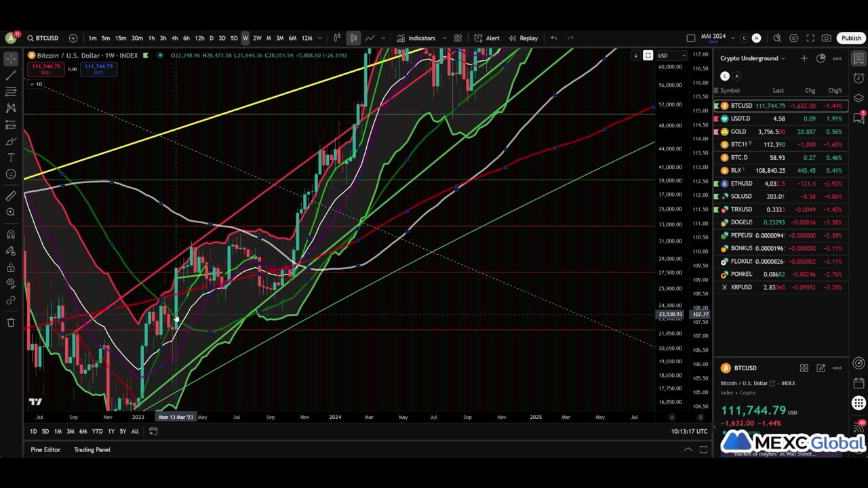Viewport: 868px width, 488px height.
Task: Click the trash remove objects icon
Action: [11, 323]
